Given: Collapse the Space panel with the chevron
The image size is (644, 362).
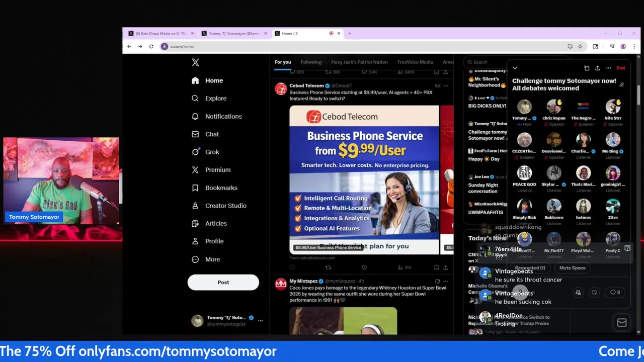Looking at the screenshot, I should click(x=515, y=68).
